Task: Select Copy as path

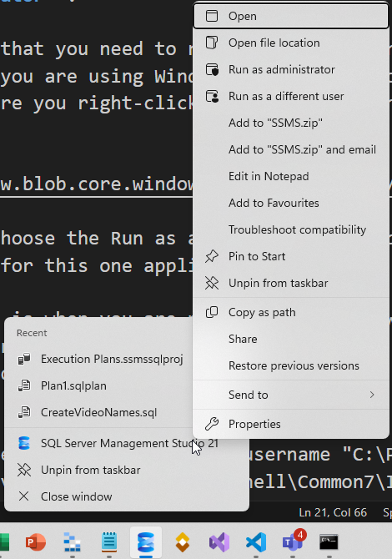Action: 291,312
